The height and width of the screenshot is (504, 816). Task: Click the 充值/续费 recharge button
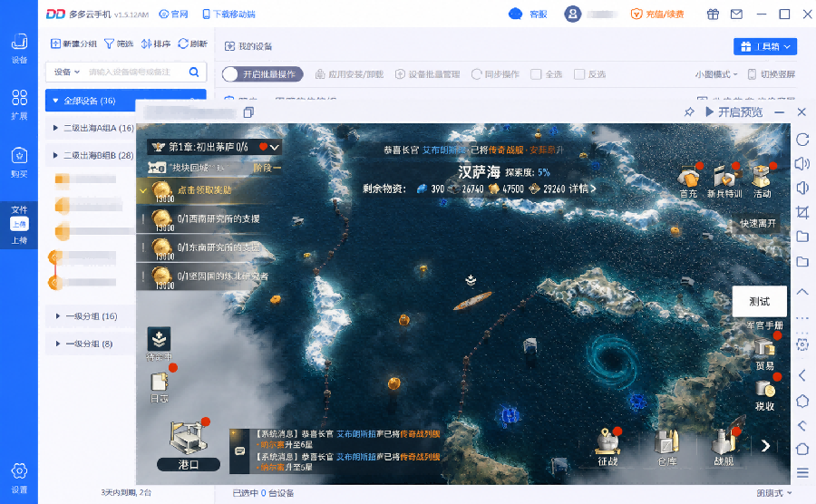[657, 14]
